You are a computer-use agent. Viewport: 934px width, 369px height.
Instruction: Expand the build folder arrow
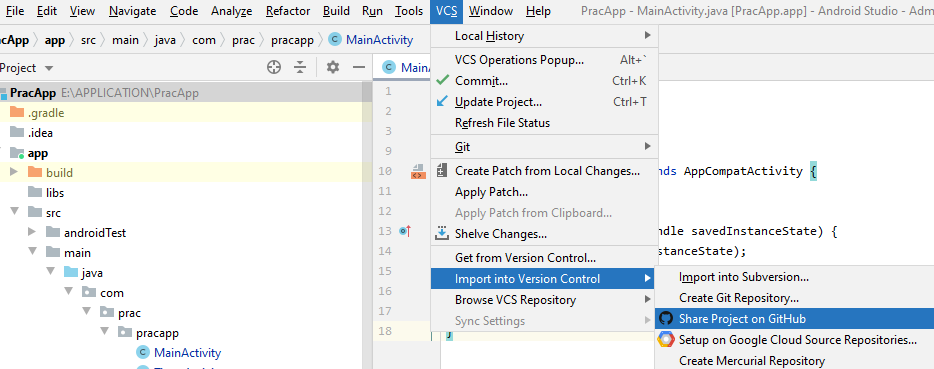pyautogui.click(x=14, y=172)
